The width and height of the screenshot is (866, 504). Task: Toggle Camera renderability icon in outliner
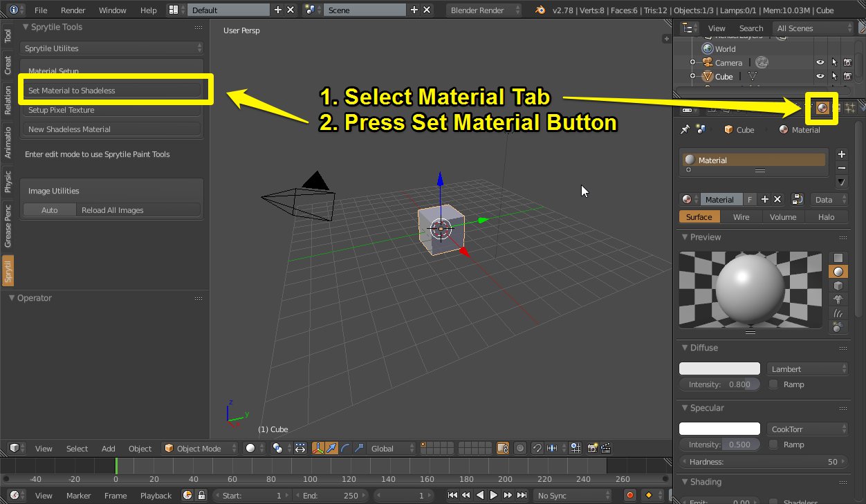pyautogui.click(x=847, y=63)
